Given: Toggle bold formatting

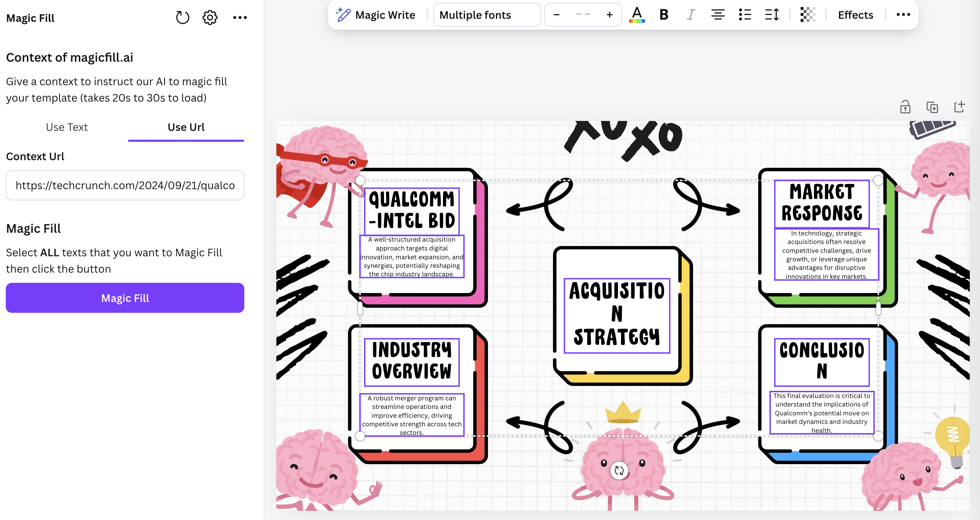Looking at the screenshot, I should tap(664, 15).
